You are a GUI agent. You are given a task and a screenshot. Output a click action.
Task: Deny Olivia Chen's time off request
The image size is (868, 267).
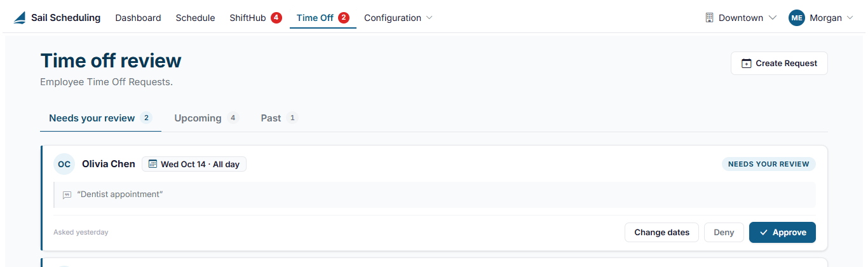click(724, 232)
